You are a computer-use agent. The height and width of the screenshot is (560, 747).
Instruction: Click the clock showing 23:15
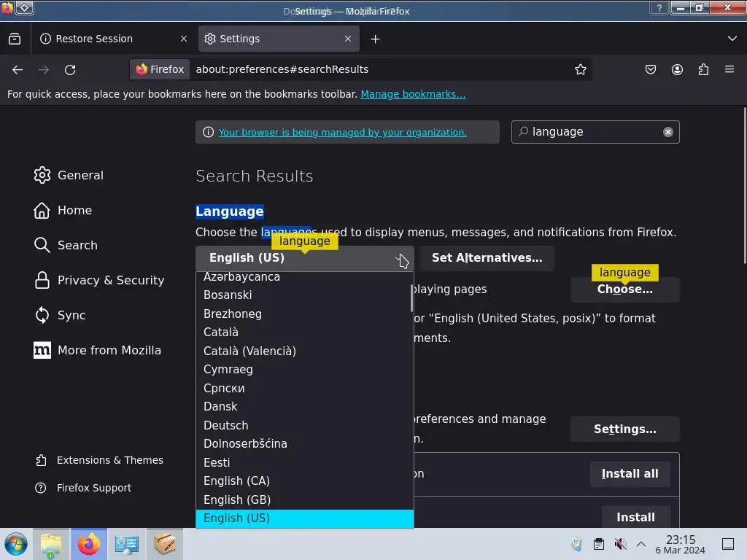pos(681,544)
